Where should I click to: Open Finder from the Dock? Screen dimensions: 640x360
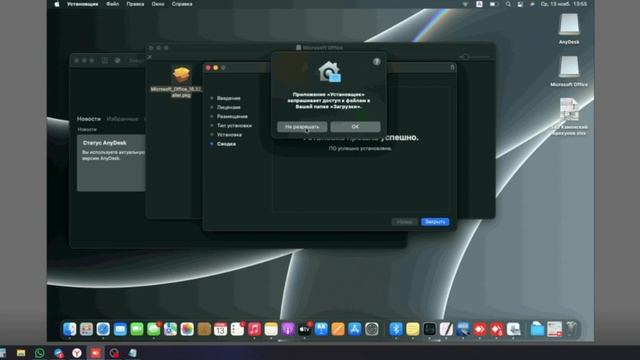[x=70, y=329]
